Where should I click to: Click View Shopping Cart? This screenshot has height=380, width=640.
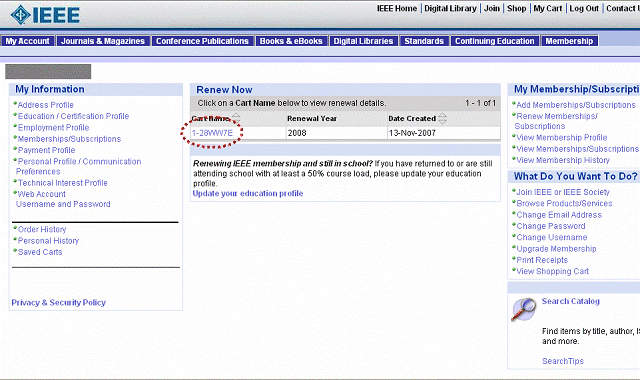coord(552,271)
